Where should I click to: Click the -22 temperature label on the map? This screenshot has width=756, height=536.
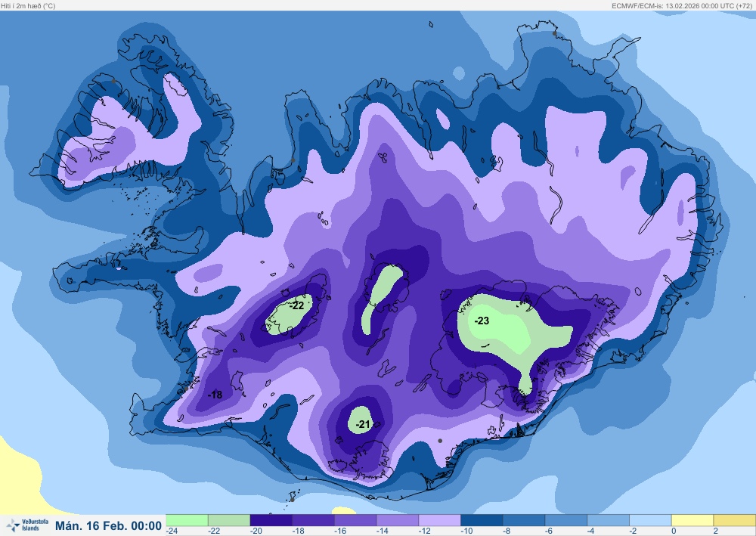pos(296,305)
